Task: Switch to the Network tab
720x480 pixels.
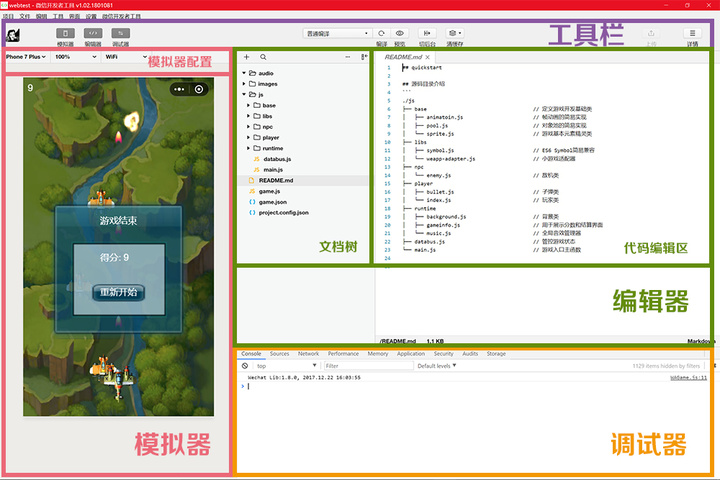Action: click(308, 354)
